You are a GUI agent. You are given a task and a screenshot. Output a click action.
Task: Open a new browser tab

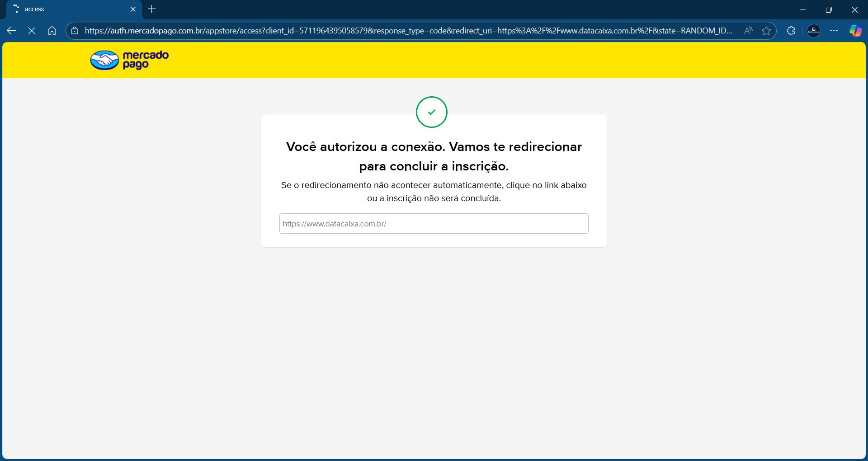click(151, 9)
